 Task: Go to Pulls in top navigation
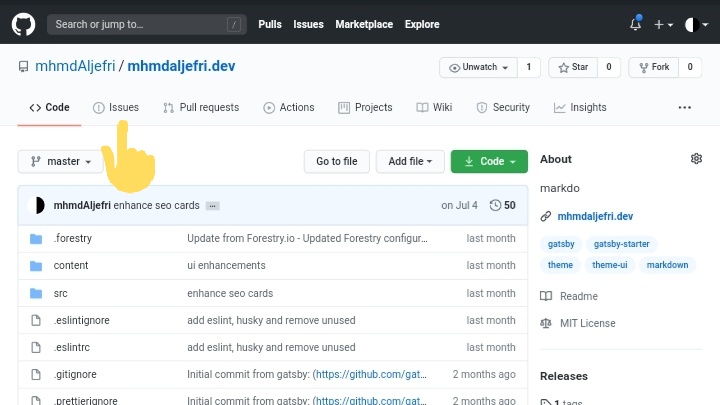270,24
